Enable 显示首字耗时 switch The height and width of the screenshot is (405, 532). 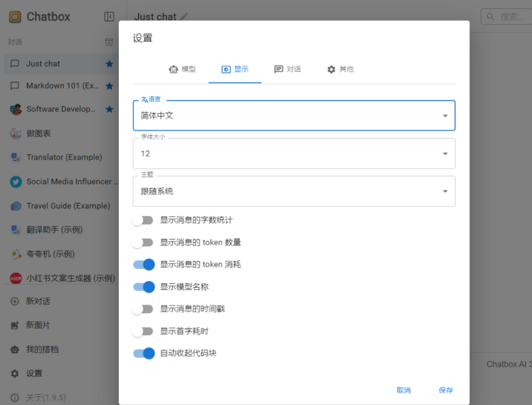click(x=143, y=331)
